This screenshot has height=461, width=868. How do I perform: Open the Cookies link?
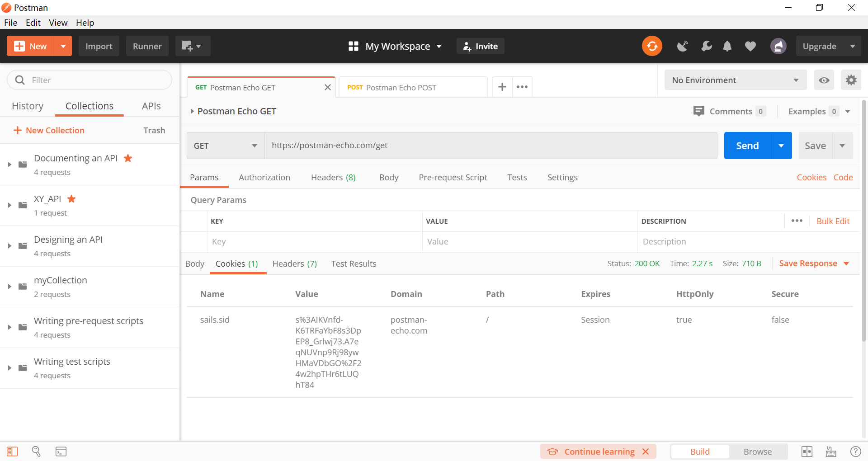coord(811,178)
